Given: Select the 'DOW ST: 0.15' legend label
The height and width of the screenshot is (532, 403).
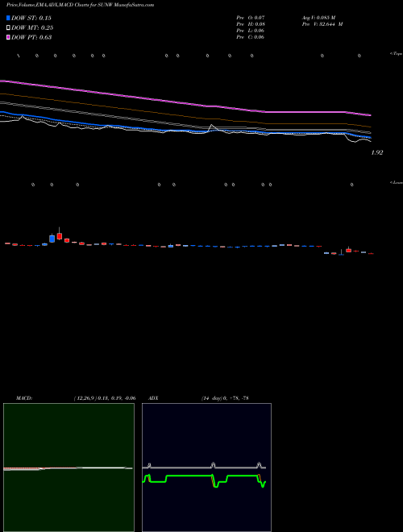Looking at the screenshot, I should click(x=31, y=18).
